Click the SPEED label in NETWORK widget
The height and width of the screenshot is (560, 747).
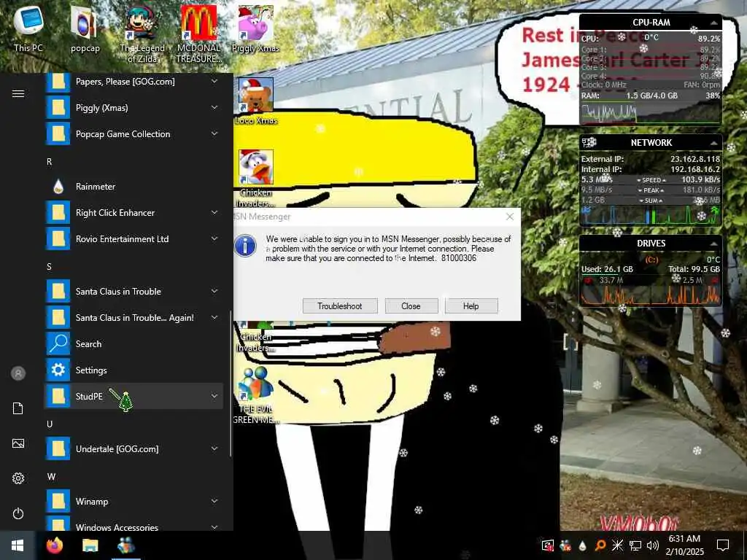[651, 180]
